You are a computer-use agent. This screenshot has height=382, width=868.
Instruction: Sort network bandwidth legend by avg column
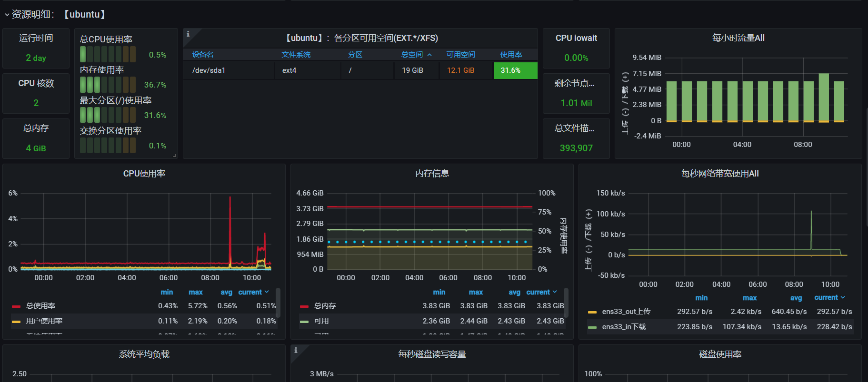click(796, 298)
